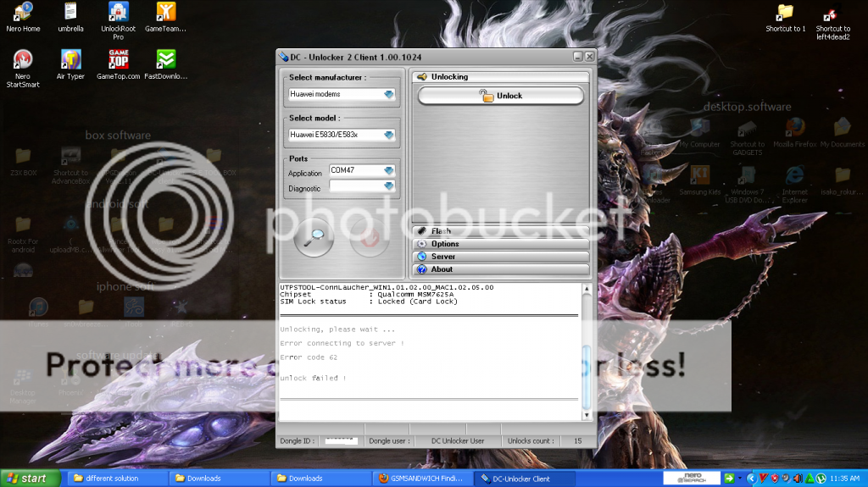Expand the Select model dropdown
Screen dimensions: 868x487
tap(389, 135)
